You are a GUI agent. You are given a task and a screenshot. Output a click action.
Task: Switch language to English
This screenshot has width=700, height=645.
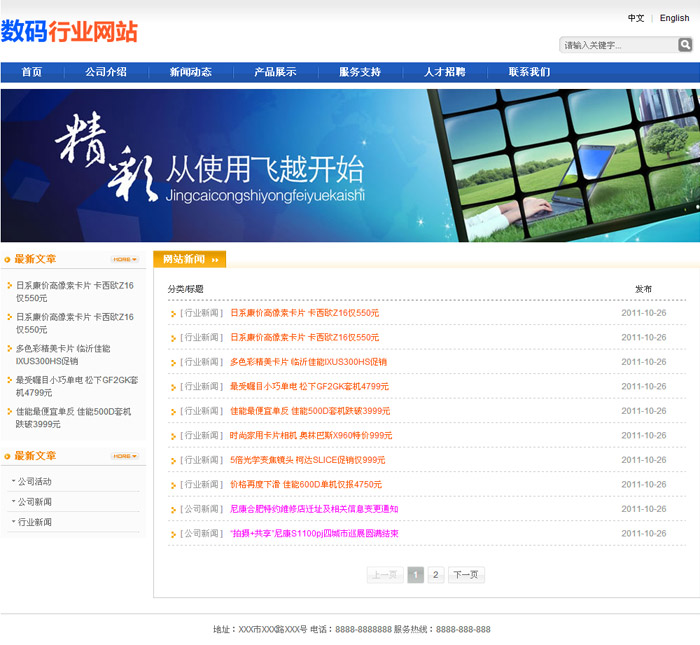point(674,18)
